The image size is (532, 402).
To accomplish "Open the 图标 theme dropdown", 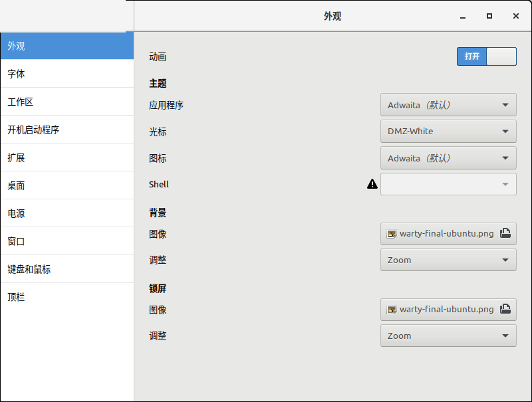I will [448, 158].
